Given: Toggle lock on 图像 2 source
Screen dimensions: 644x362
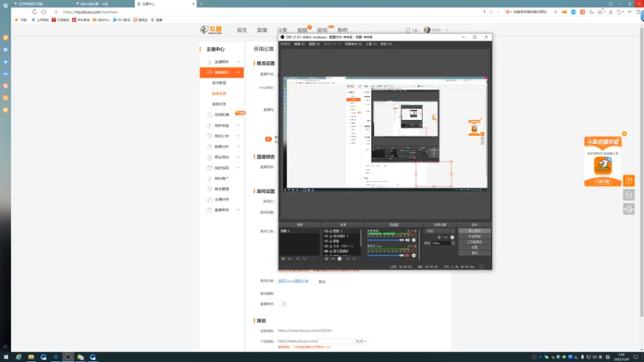Looking at the screenshot, I should click(331, 231).
